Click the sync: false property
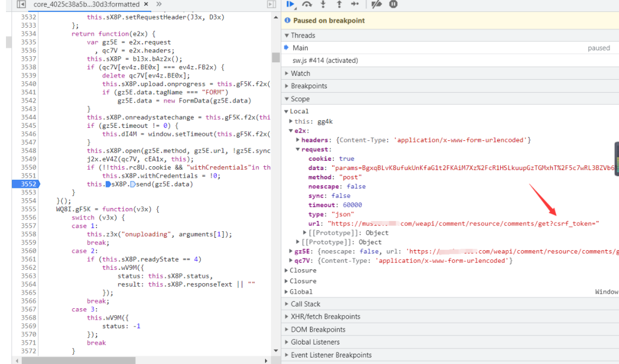The height and width of the screenshot is (364, 619). 329,196
